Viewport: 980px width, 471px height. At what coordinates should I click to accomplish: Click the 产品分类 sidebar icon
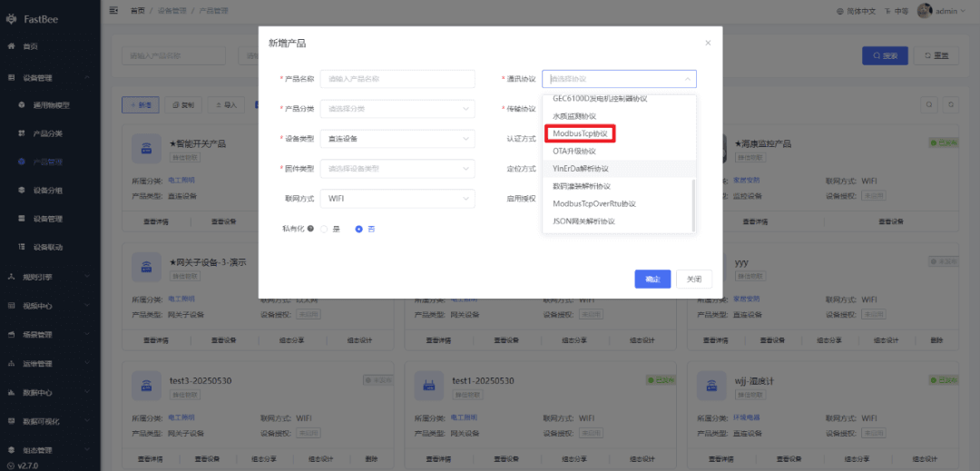pos(22,133)
